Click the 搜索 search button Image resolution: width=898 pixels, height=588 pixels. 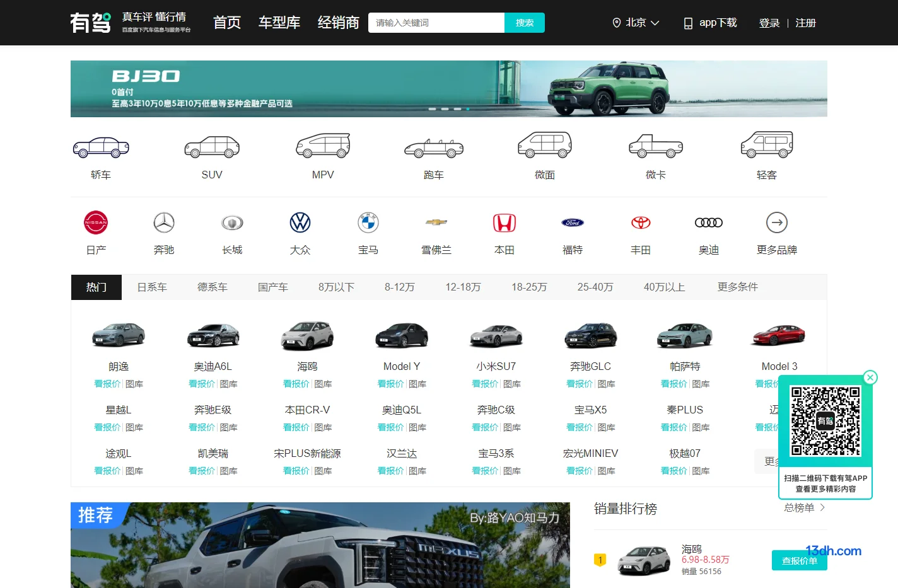tap(525, 23)
